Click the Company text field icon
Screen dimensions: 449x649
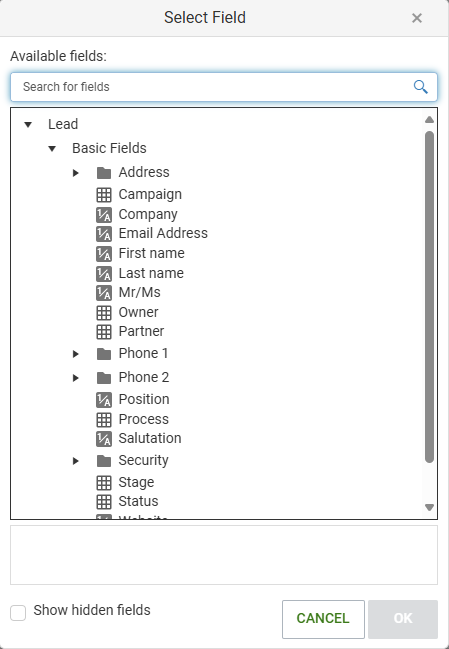[104, 214]
